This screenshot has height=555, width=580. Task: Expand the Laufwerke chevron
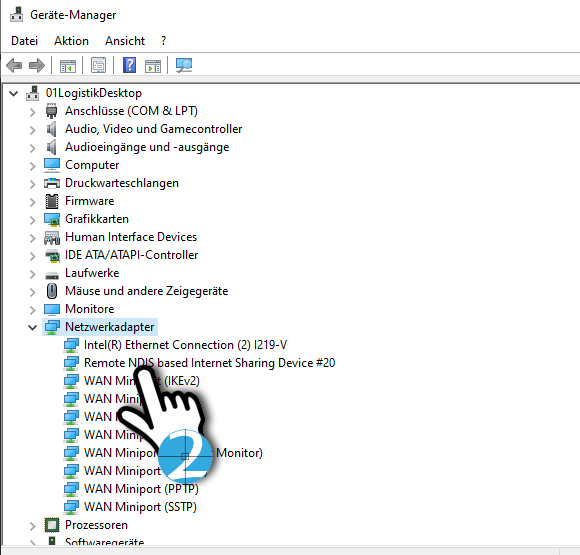pyautogui.click(x=33, y=273)
